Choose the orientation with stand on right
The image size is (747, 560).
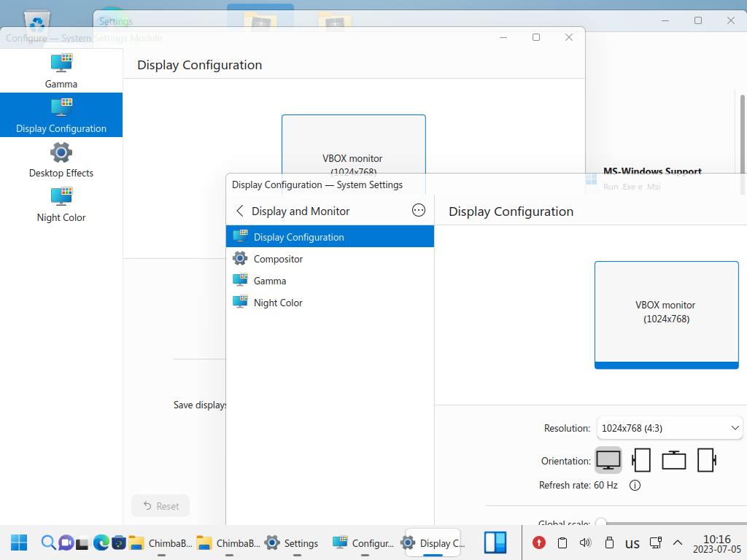(706, 460)
